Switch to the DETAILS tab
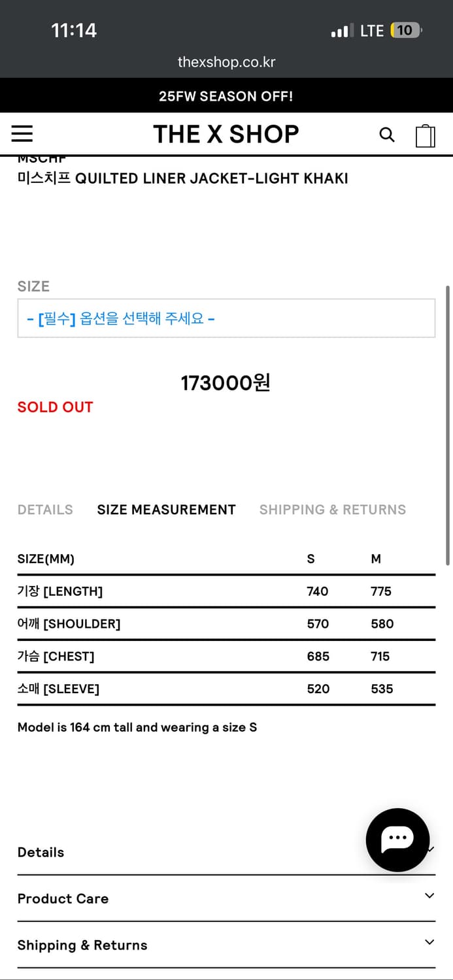 pos(44,510)
